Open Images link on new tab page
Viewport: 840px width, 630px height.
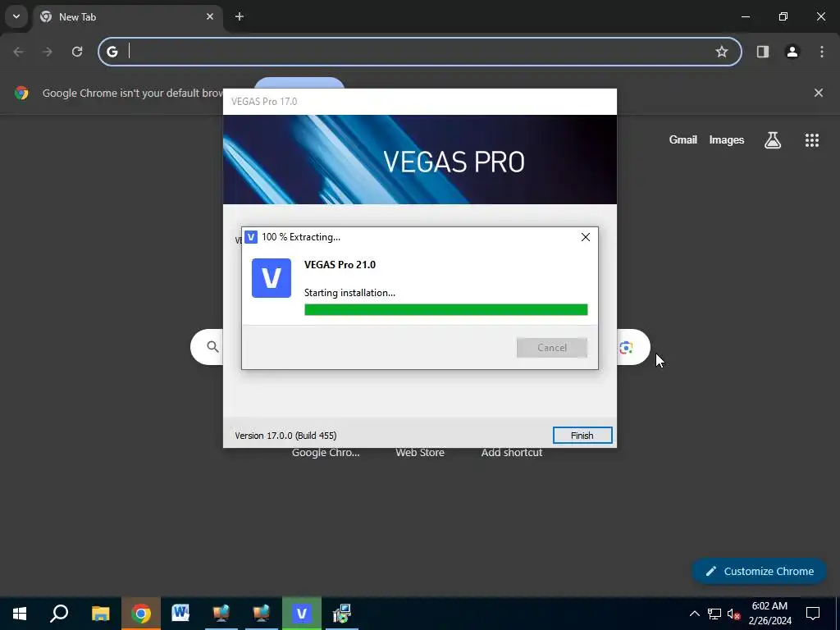pos(727,139)
